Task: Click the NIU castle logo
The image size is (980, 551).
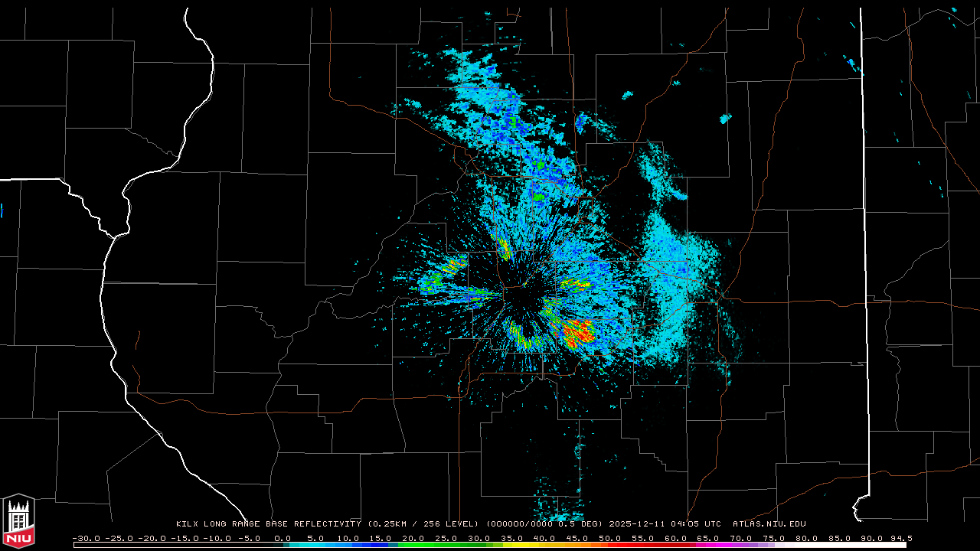Action: (x=18, y=521)
